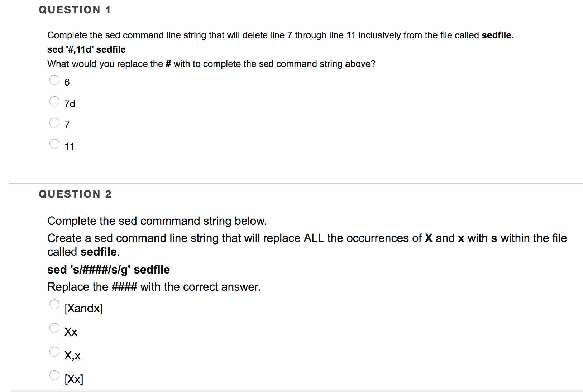Click bold 'sedfile' after the word 'called' in Question 2
This screenshot has width=583, height=392.
99,252
